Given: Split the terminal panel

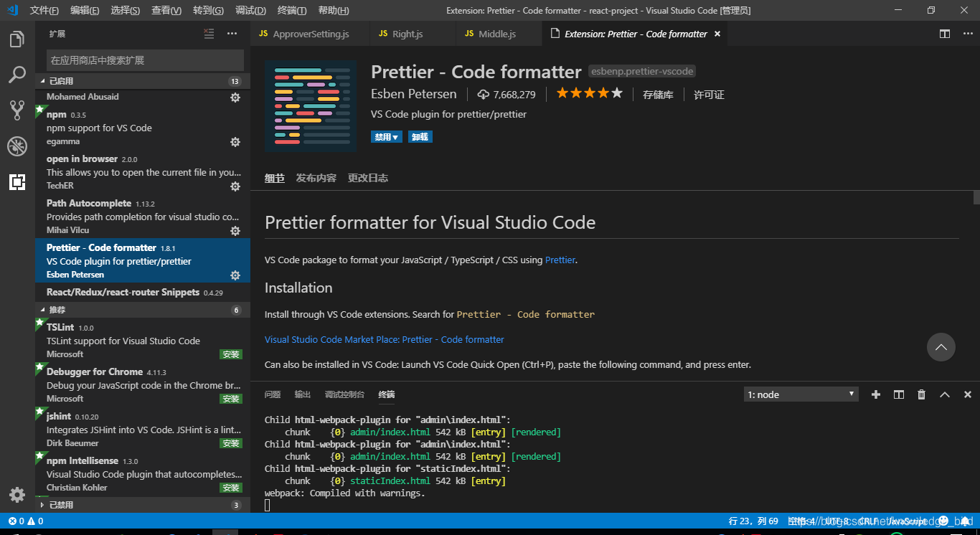Looking at the screenshot, I should (898, 394).
